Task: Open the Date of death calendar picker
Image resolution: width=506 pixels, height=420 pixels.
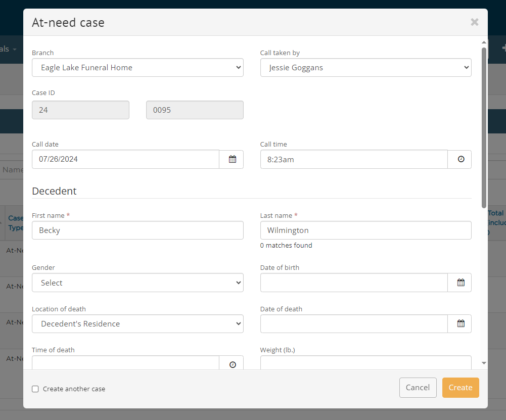Action: tap(459, 323)
